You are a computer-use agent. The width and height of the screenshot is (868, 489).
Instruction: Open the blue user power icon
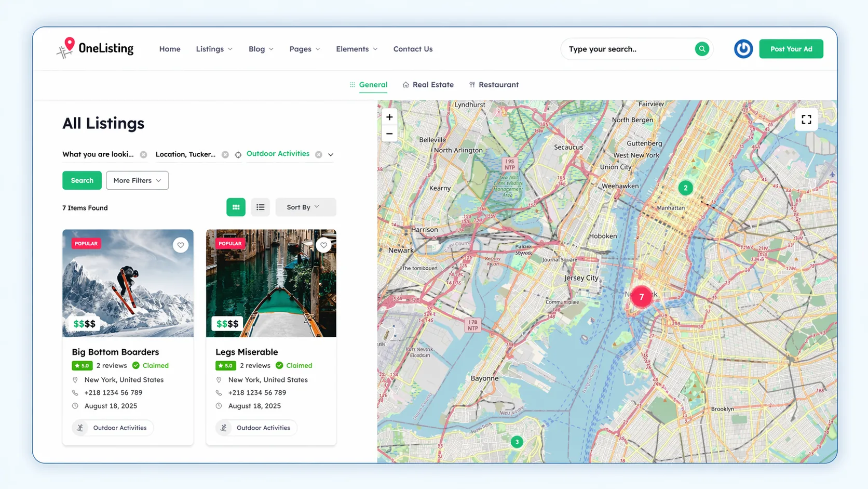click(743, 49)
